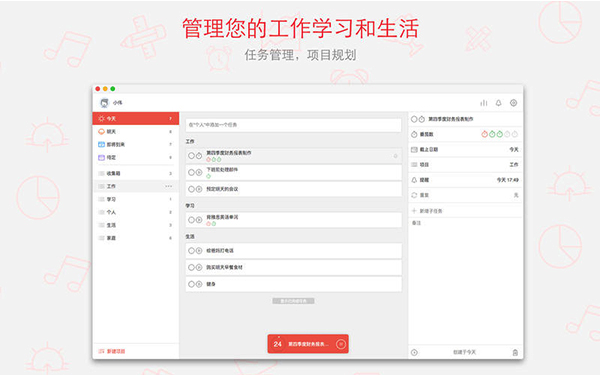Open the 生活 project in sidebar
The image size is (601, 375).
click(136, 225)
